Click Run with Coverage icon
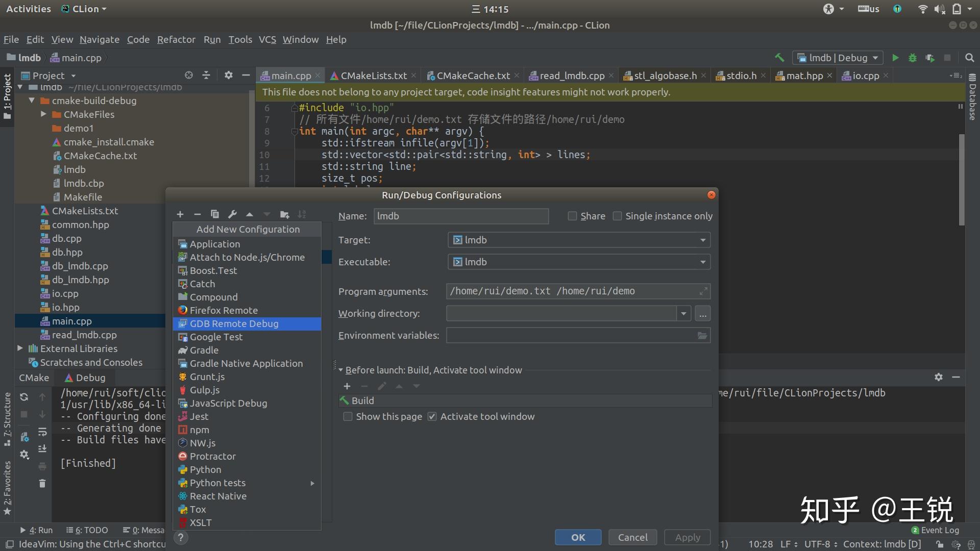 click(x=930, y=58)
